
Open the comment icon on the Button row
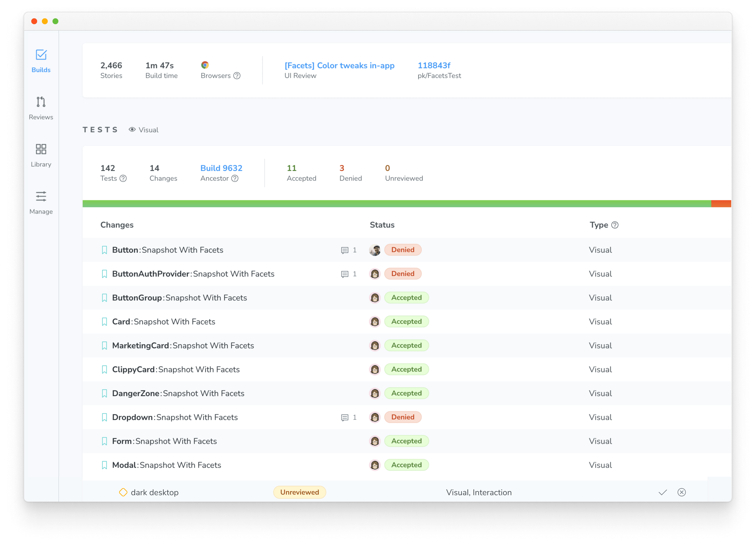pyautogui.click(x=344, y=250)
